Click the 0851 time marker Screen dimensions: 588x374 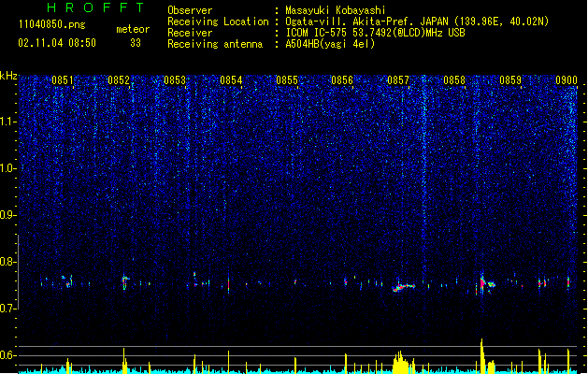[x=63, y=80]
